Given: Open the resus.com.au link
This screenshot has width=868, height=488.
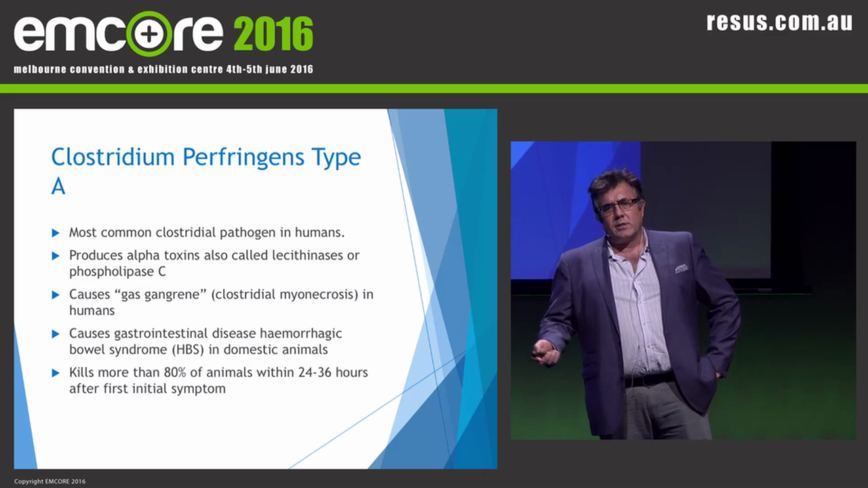Looking at the screenshot, I should pyautogui.click(x=778, y=22).
